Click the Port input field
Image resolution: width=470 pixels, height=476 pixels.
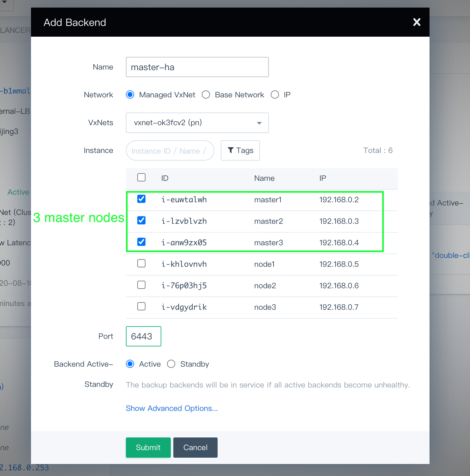[144, 336]
